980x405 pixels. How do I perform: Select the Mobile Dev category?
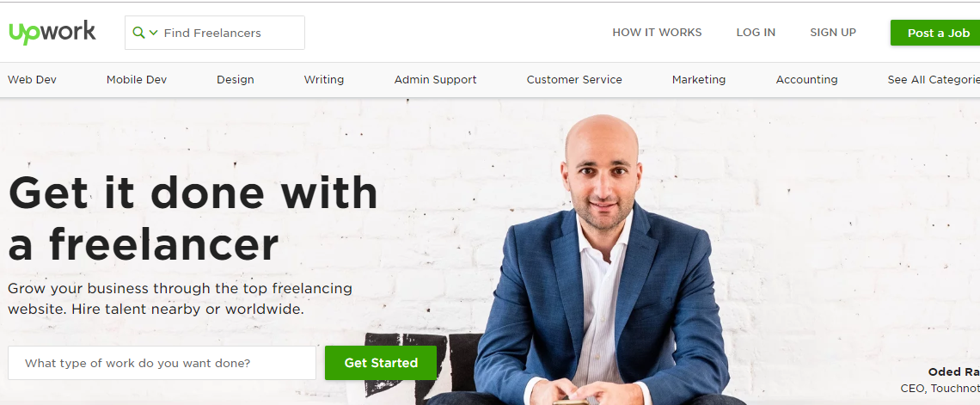click(x=136, y=79)
